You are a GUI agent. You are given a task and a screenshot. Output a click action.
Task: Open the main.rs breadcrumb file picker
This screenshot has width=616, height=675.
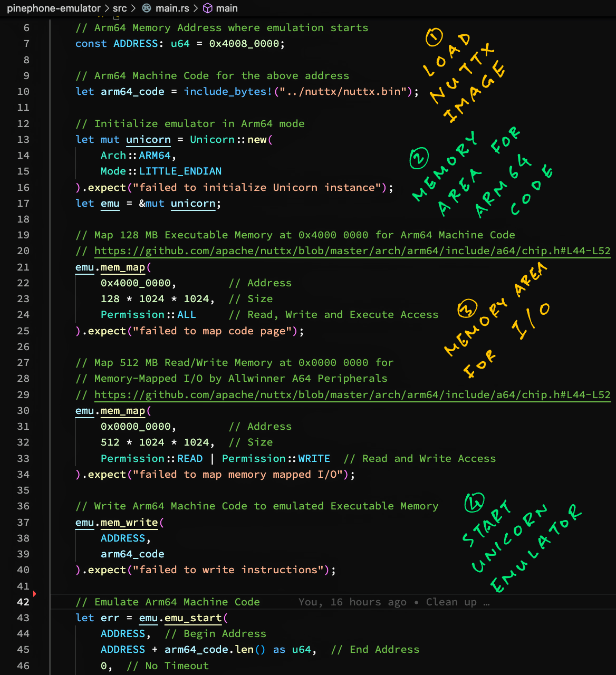172,8
